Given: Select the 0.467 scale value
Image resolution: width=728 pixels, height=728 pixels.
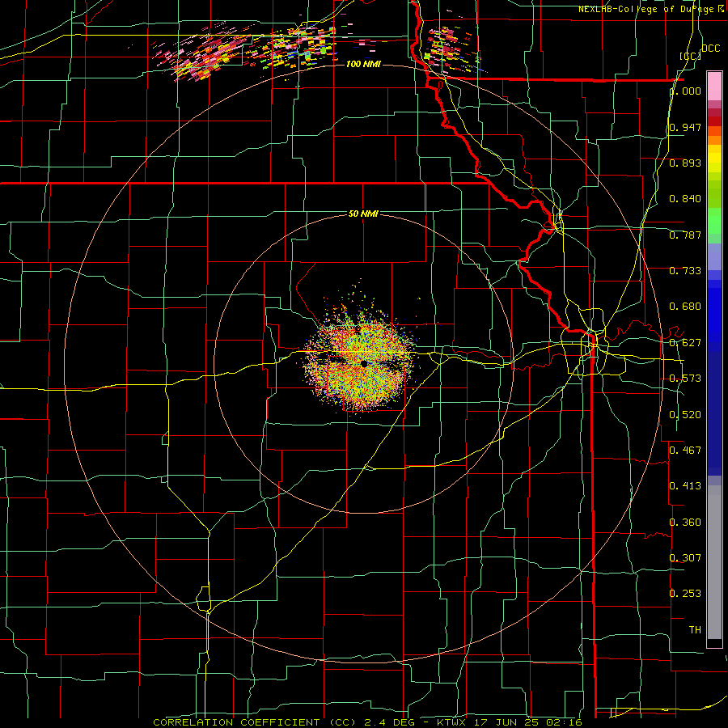Looking at the screenshot, I should [x=685, y=451].
